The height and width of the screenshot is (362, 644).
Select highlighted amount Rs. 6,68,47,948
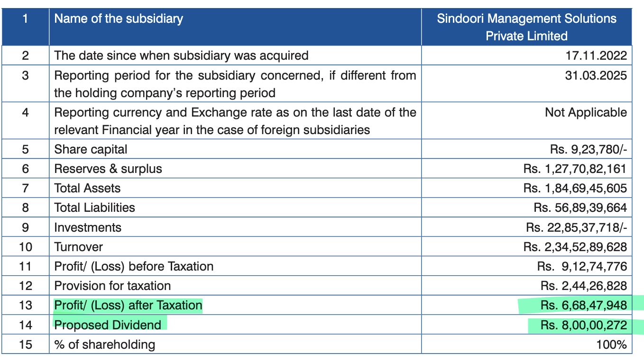point(583,306)
